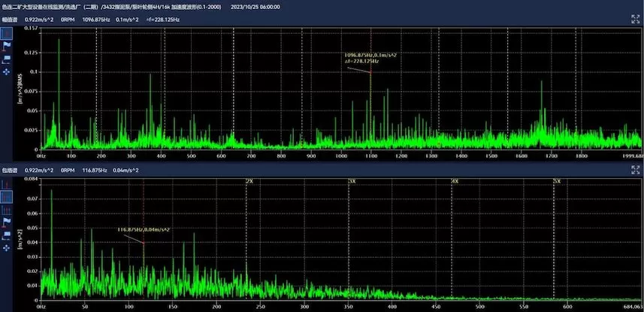Click the third bar-chart icon in envelope toolbar
The image size is (644, 312).
pyautogui.click(x=6, y=209)
